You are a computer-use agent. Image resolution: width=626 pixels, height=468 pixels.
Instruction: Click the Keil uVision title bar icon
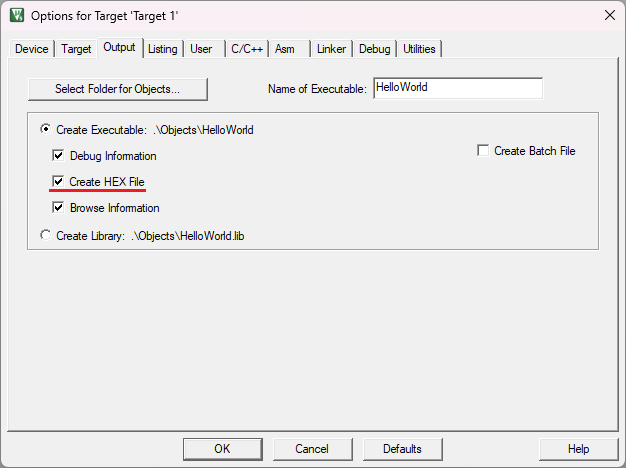(x=17, y=15)
